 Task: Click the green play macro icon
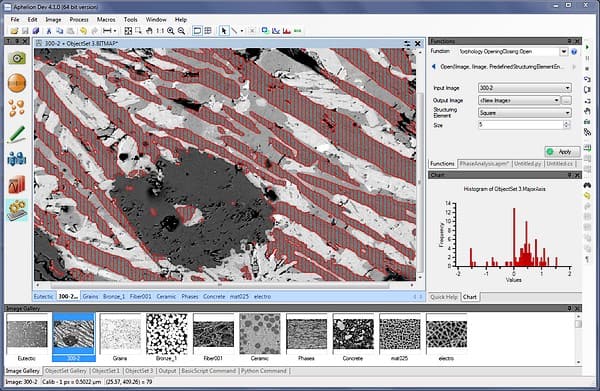coord(587,47)
